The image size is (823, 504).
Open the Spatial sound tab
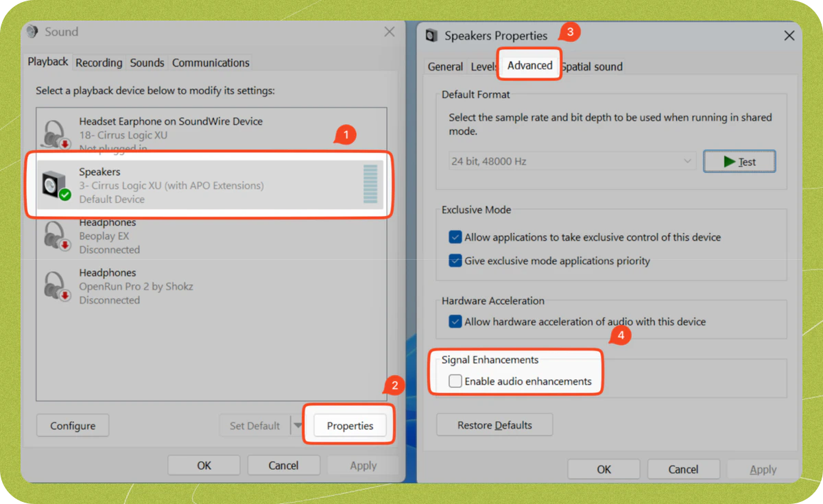(x=592, y=67)
